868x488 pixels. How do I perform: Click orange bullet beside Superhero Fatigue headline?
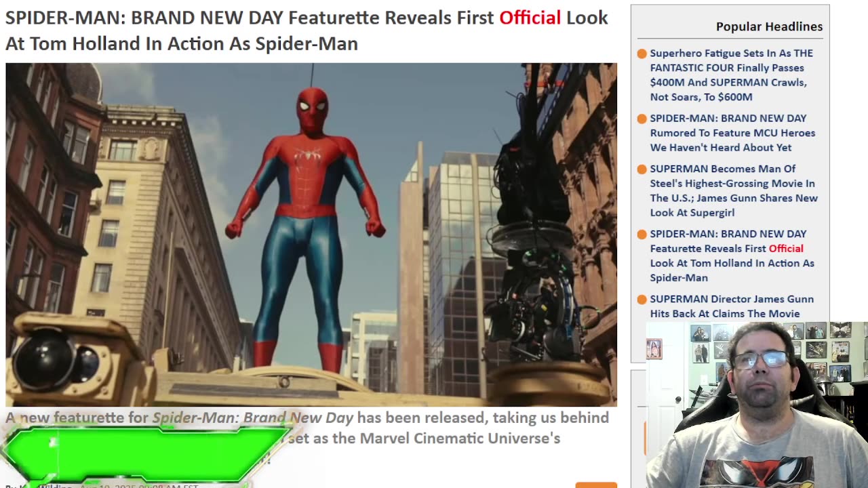coord(642,54)
